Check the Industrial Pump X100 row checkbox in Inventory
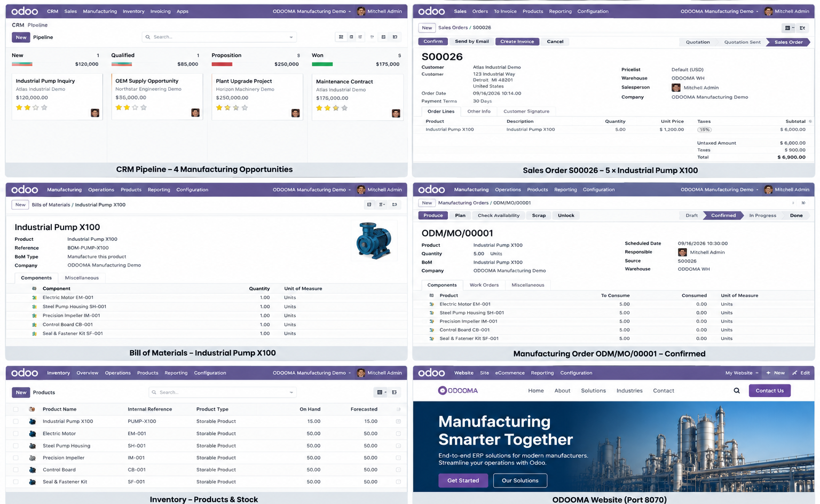 pos(15,421)
